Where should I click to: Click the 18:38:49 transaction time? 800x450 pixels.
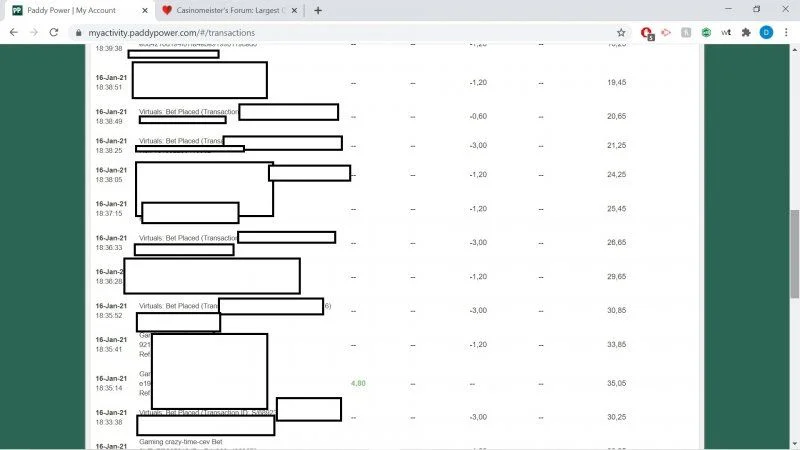[x=109, y=121]
